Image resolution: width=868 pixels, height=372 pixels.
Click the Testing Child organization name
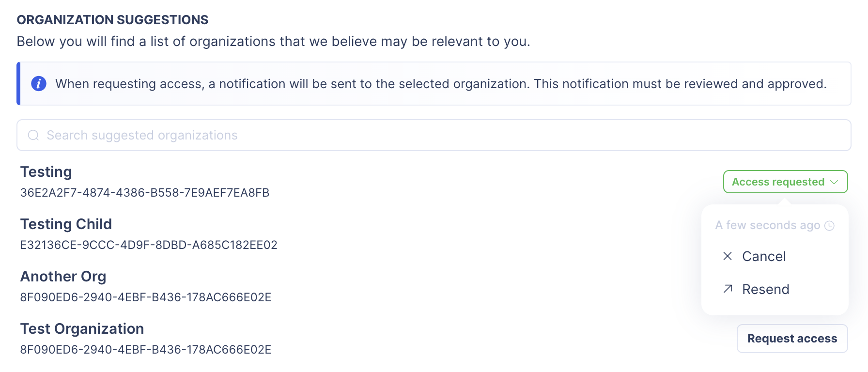(66, 224)
